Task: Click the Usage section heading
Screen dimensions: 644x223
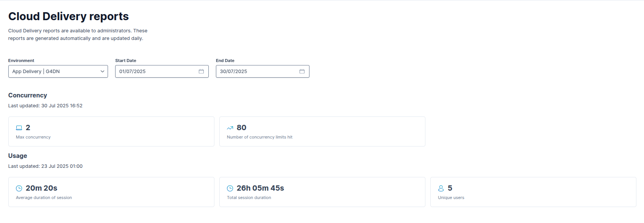Action: pos(18,156)
